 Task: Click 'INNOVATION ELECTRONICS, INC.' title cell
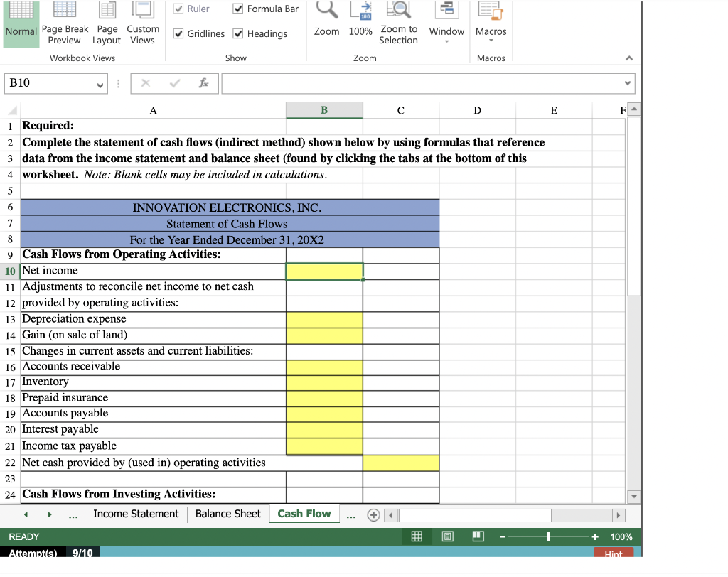click(230, 207)
